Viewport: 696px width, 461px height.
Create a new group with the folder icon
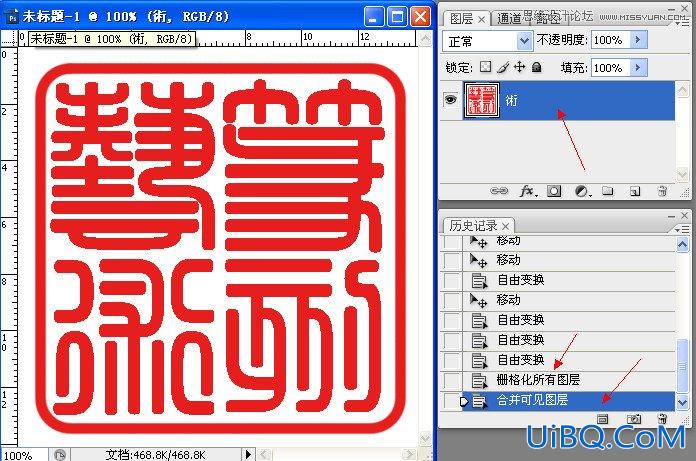click(608, 191)
